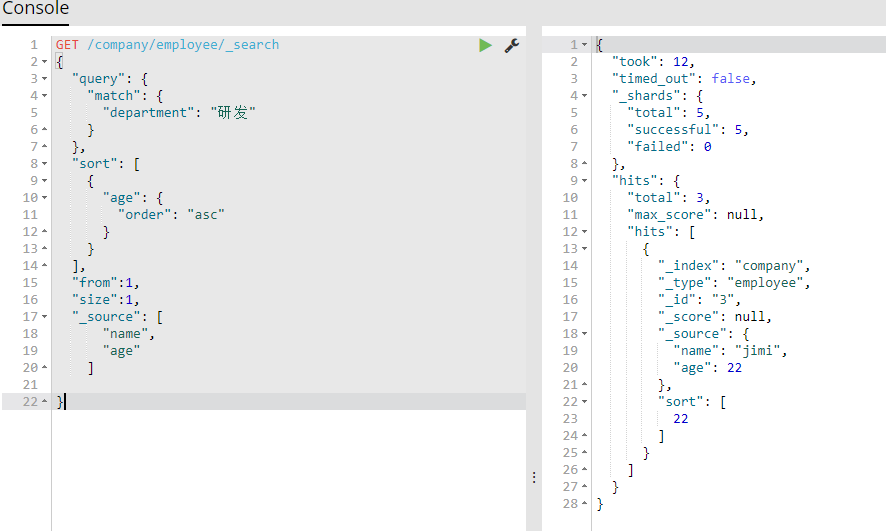This screenshot has height=531, width=886.
Task: Click the "max_score": null response line
Action: point(696,215)
